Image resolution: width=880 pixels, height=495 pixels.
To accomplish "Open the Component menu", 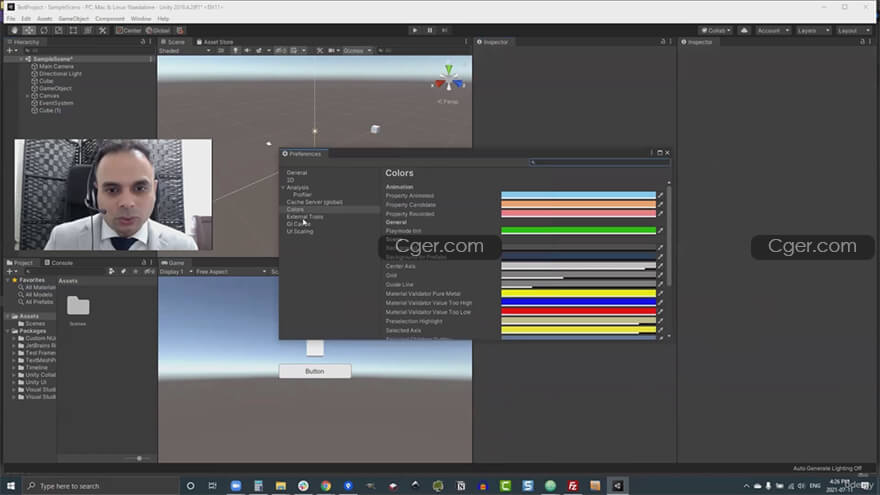I will [110, 19].
